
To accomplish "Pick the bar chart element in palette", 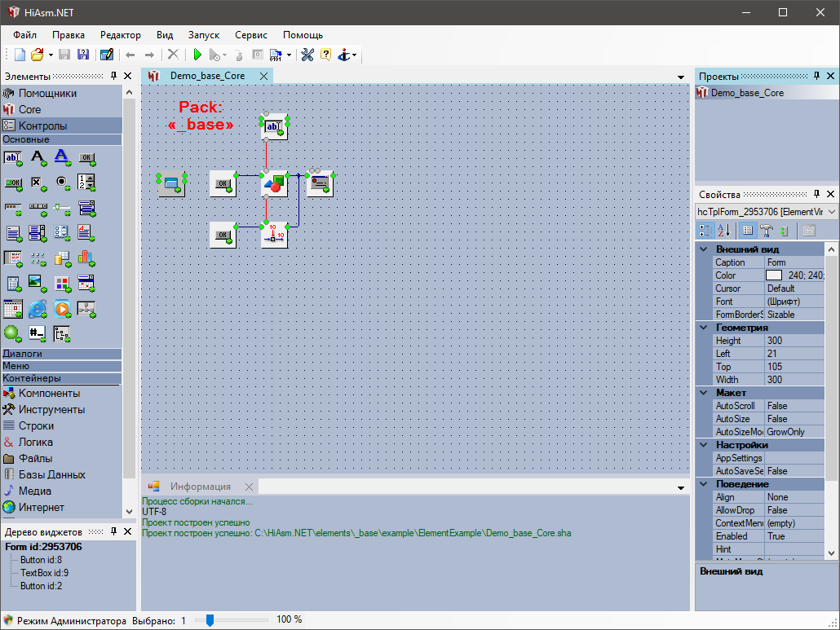I will pos(86,258).
